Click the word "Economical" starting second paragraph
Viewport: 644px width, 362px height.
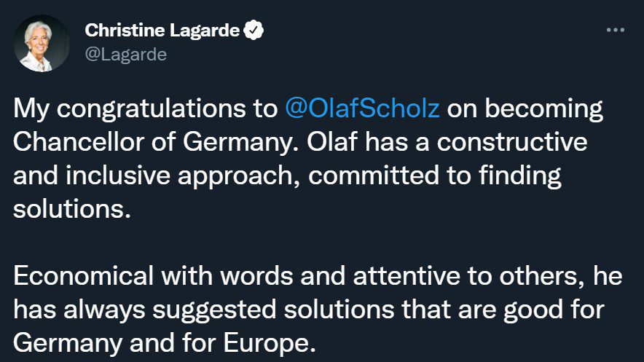[x=83, y=276]
